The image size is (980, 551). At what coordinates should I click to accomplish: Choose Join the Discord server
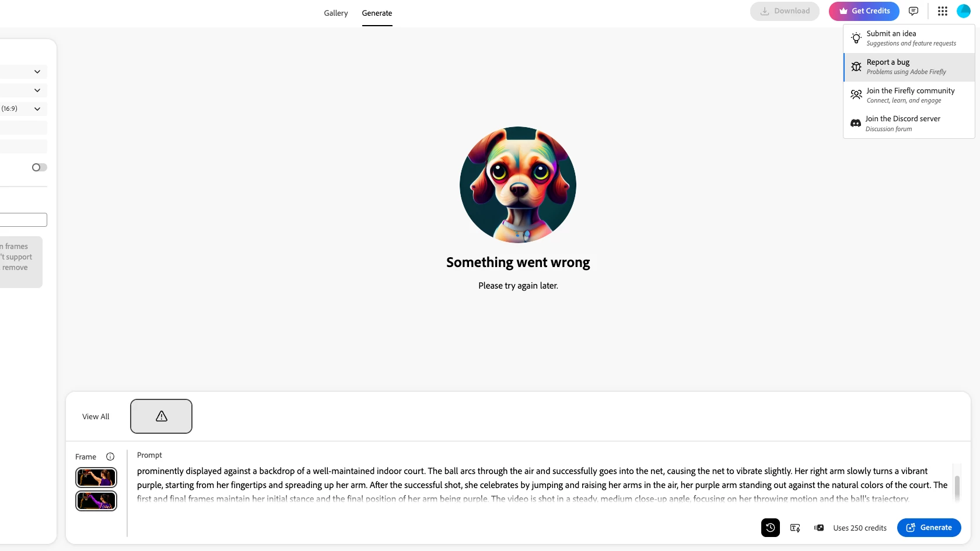(x=909, y=124)
